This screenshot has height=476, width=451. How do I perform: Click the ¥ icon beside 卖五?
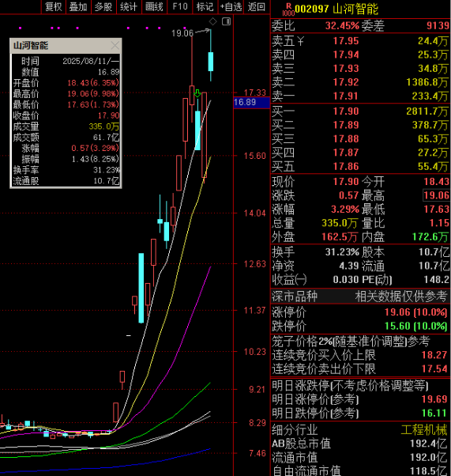[300, 40]
